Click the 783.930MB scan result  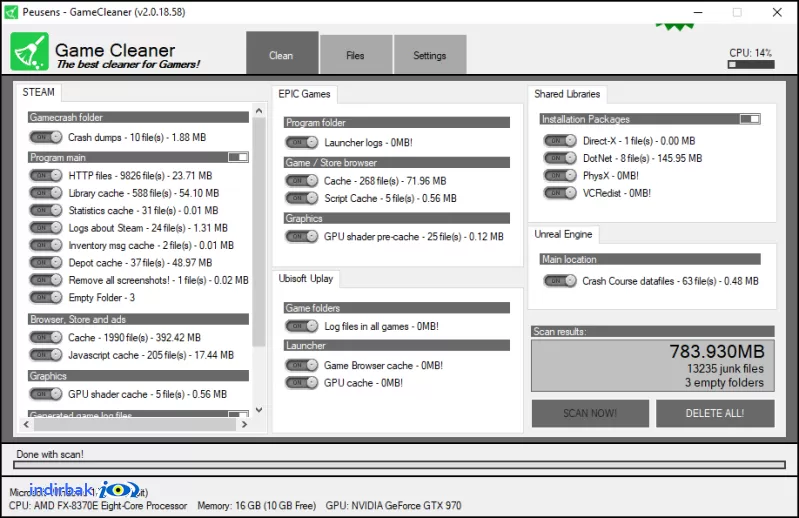tap(717, 351)
